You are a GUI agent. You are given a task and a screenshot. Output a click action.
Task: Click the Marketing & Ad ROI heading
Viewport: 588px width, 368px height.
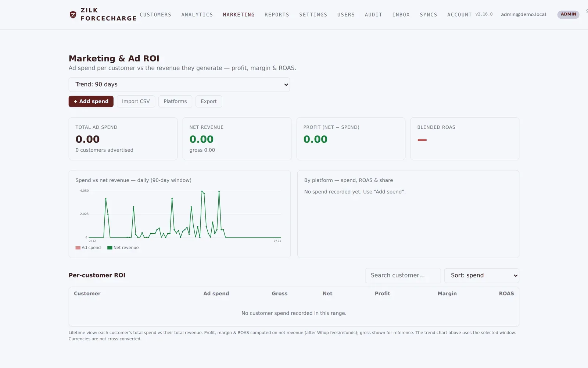coord(114,59)
